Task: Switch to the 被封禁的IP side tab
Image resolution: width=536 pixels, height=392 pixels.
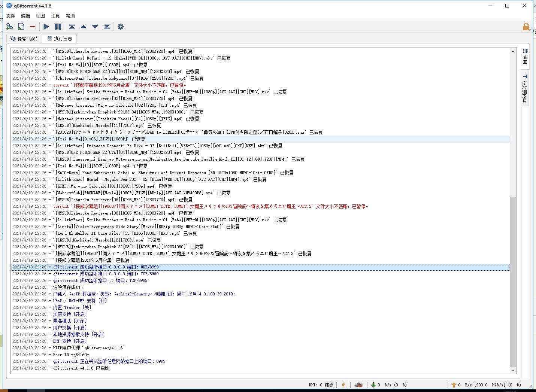Action: coord(525,88)
